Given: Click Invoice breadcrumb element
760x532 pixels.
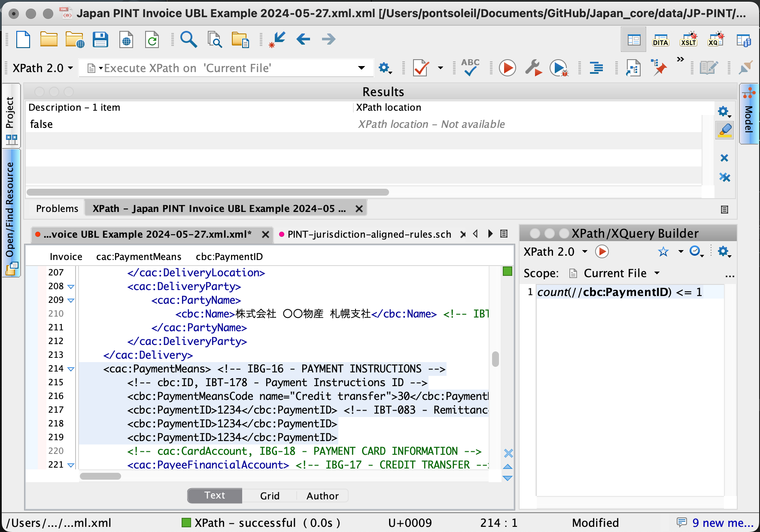Looking at the screenshot, I should click(x=66, y=257).
